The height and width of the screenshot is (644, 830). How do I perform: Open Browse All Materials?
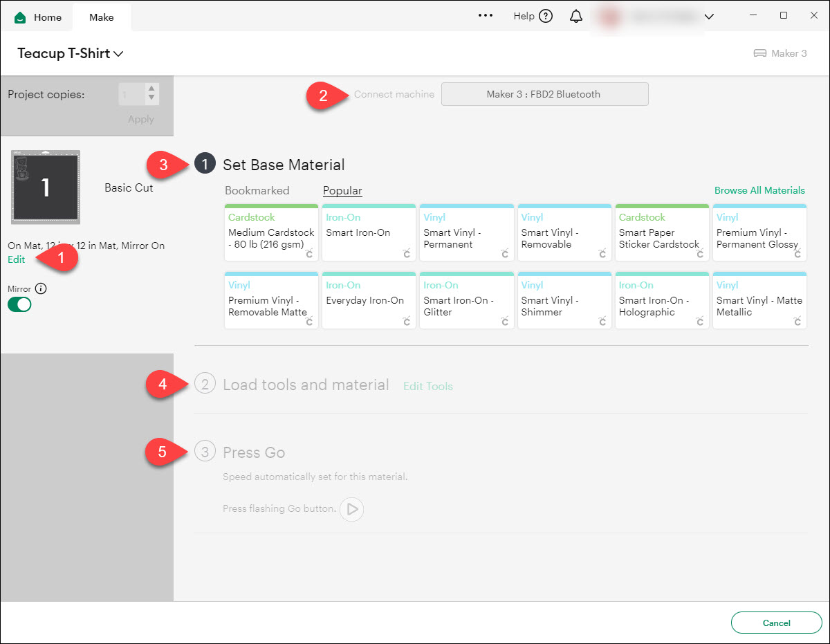[759, 190]
